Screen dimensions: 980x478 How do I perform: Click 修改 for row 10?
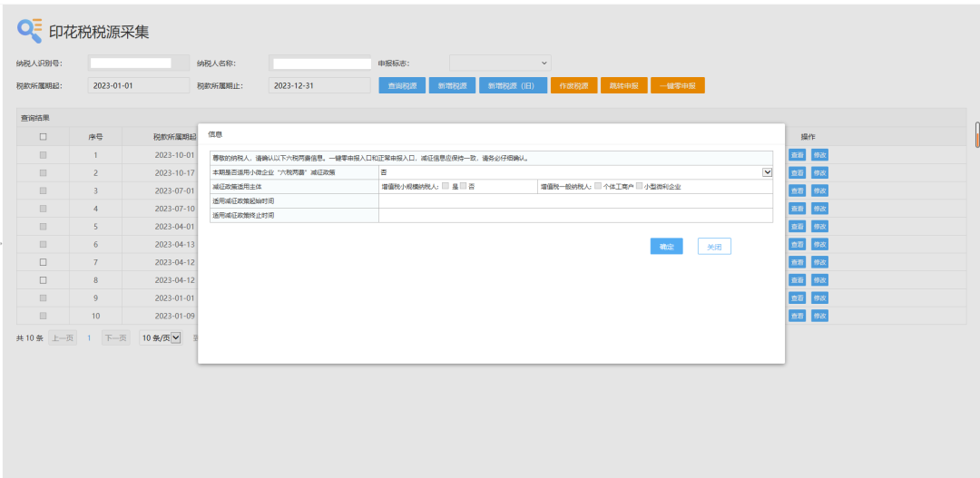pyautogui.click(x=819, y=316)
